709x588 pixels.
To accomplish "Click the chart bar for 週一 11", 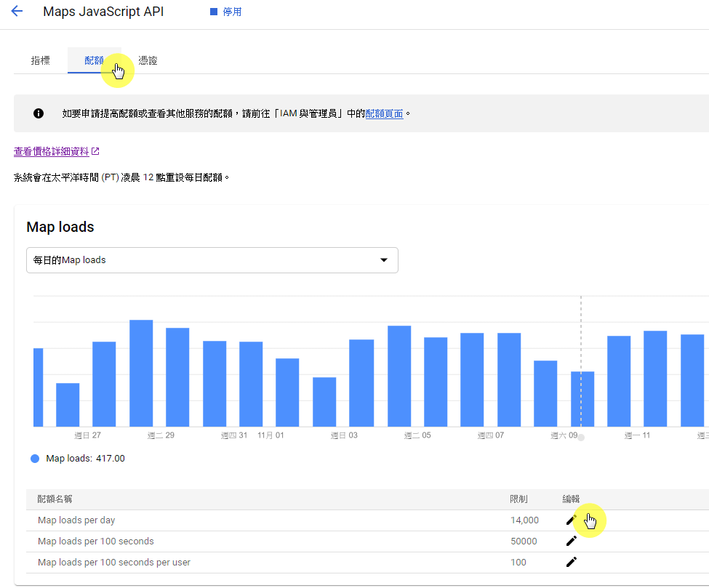I will pyautogui.click(x=619, y=381).
